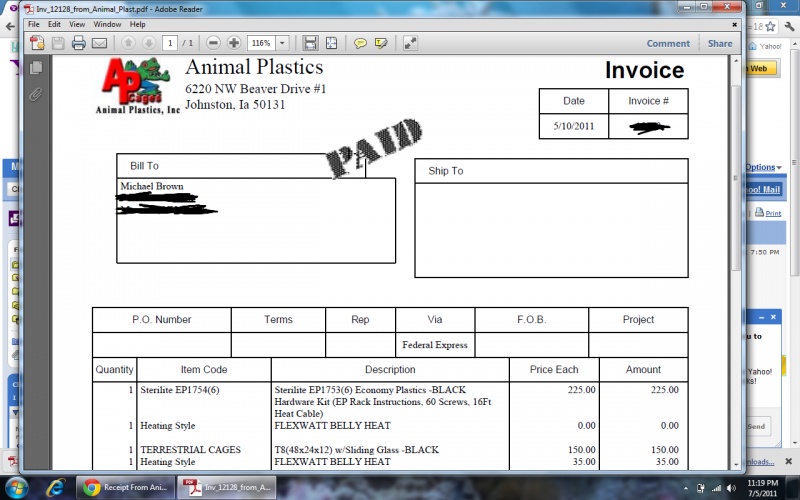Click Chrome's wrench settings icon behind the Reader

[790, 27]
